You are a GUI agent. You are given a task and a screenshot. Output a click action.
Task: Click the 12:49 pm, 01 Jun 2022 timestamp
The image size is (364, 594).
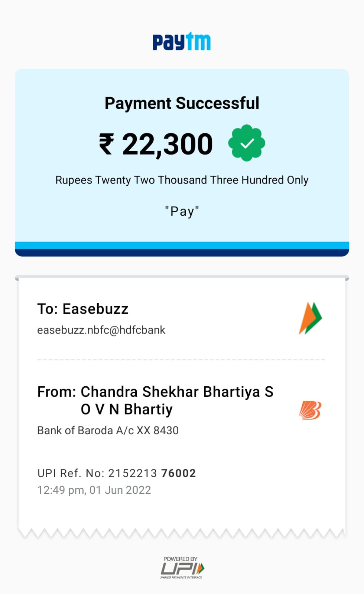94,490
